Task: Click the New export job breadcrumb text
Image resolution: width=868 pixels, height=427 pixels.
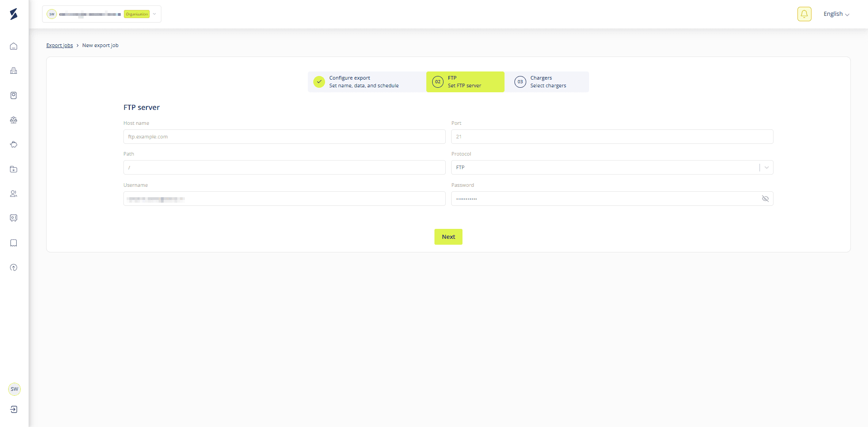Action: (100, 45)
